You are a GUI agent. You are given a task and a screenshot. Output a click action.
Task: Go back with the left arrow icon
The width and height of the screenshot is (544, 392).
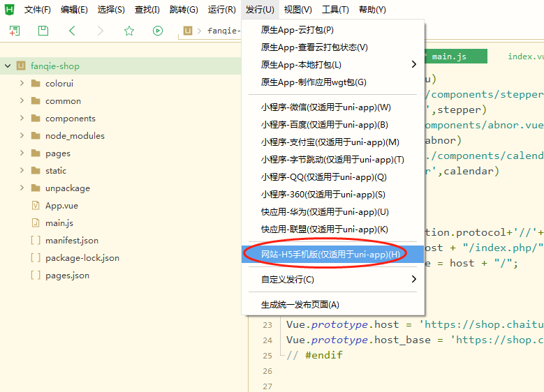pyautogui.click(x=72, y=31)
